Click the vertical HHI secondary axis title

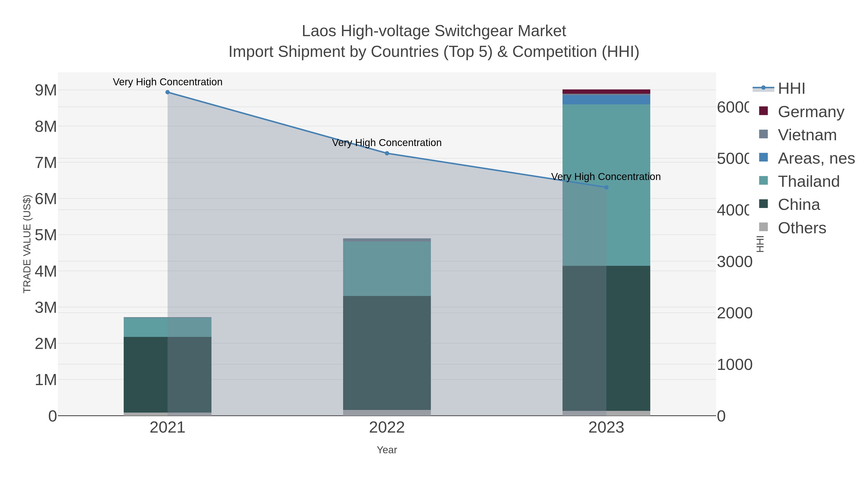click(x=760, y=244)
